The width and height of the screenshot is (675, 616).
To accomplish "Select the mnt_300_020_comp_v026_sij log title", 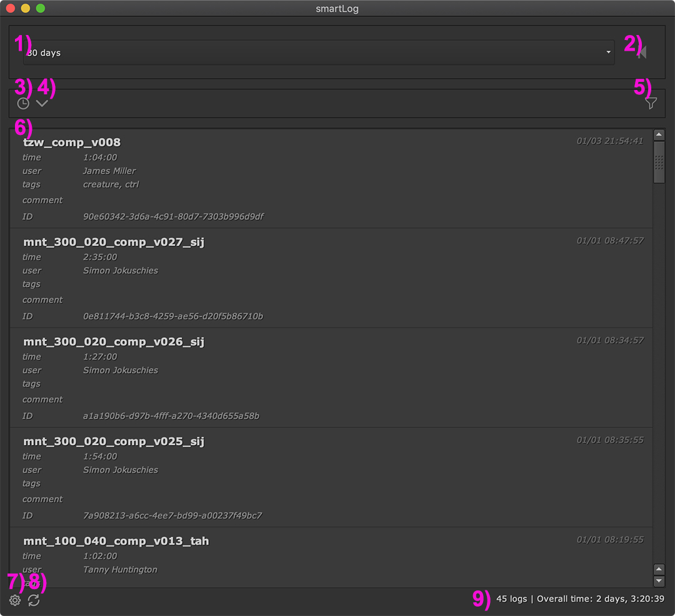I will pos(114,342).
